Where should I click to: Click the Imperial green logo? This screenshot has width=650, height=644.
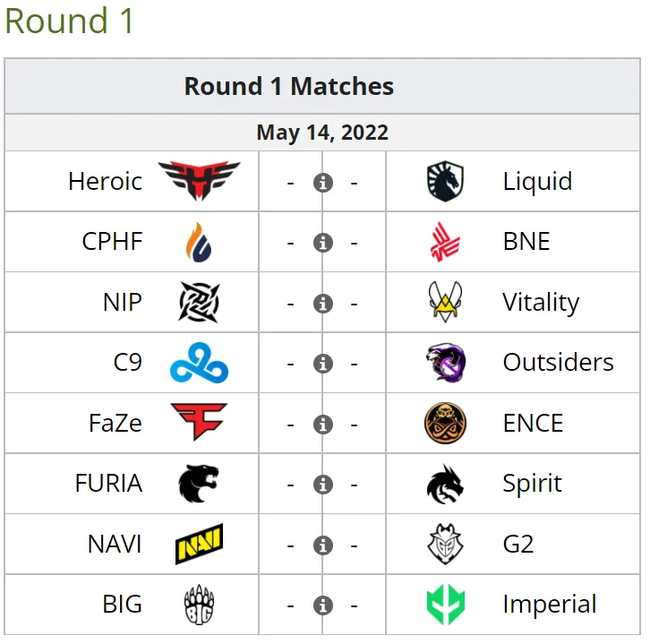coord(446,605)
